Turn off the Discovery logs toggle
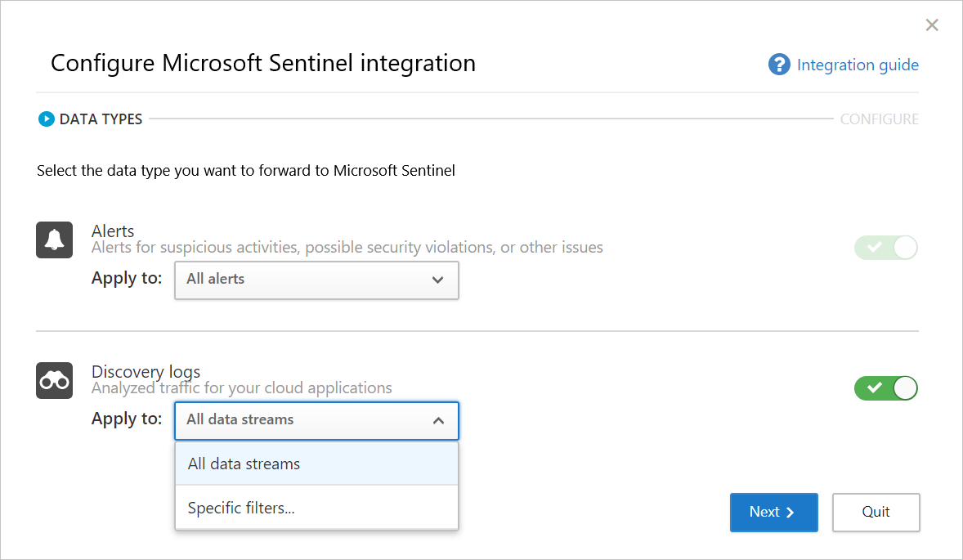This screenshot has width=963, height=560. click(x=885, y=388)
